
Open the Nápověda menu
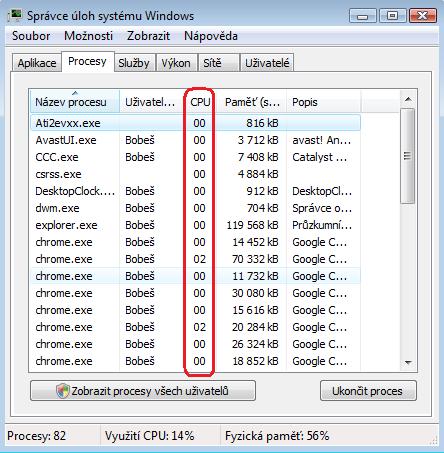click(x=211, y=36)
